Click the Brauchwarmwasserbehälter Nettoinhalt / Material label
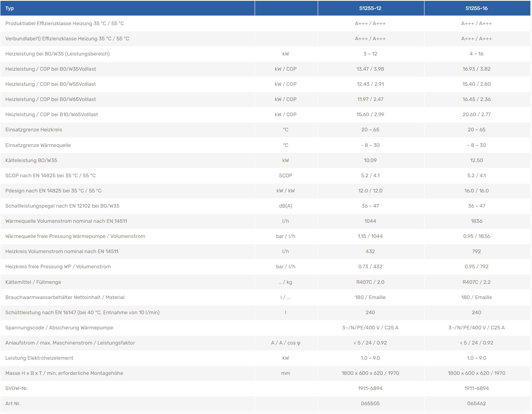532x414 pixels. point(65,297)
